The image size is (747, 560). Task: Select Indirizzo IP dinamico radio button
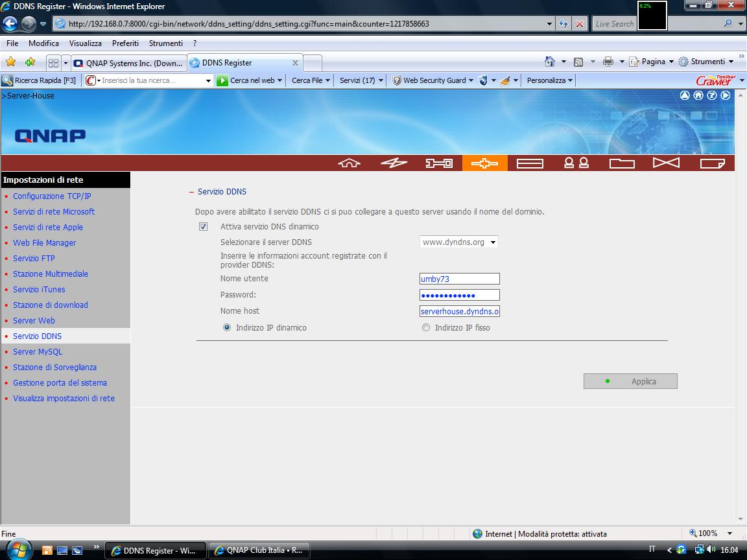[227, 328]
